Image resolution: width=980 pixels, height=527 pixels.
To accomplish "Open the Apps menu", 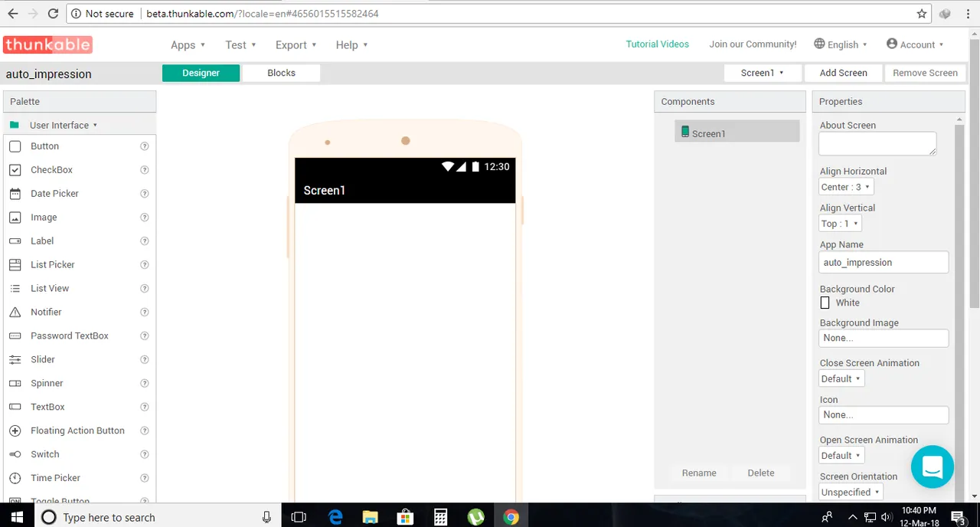I will (188, 45).
